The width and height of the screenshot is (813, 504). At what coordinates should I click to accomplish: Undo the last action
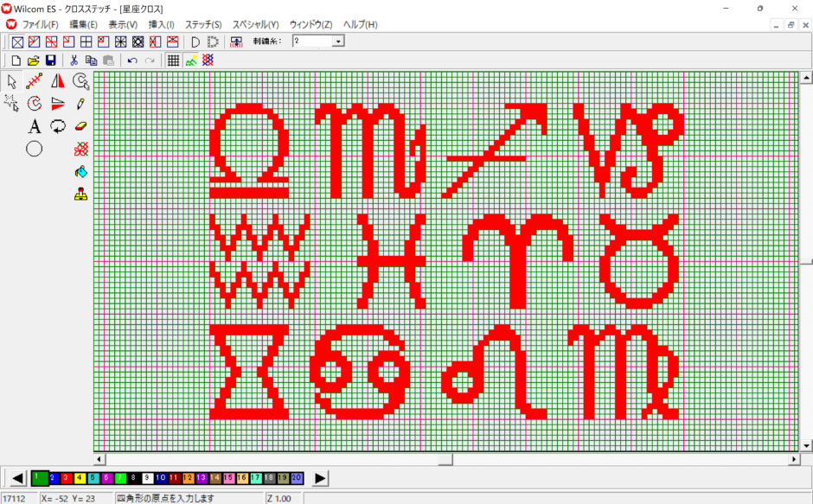click(132, 61)
